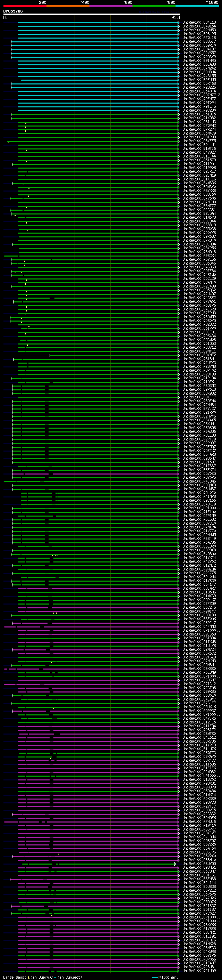Pick the UniRef100_C5SZQ7 sequence label
This screenshot has height=980, width=222.
(199, 840)
